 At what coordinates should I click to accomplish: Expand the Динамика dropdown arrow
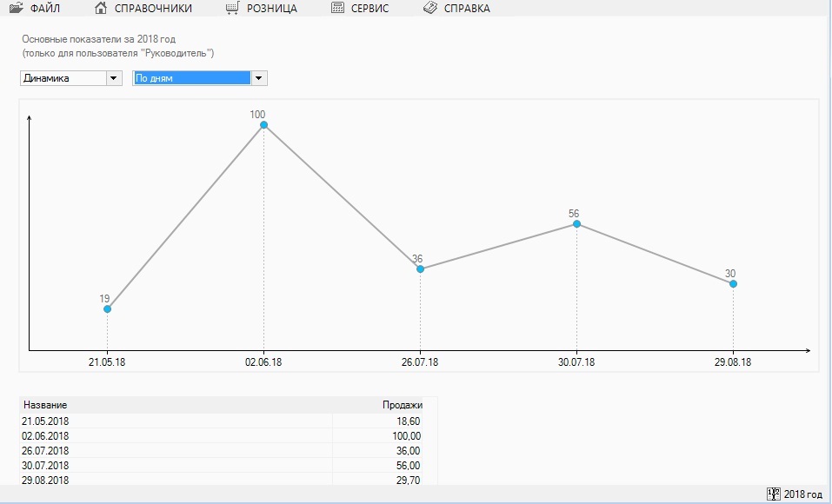click(113, 78)
